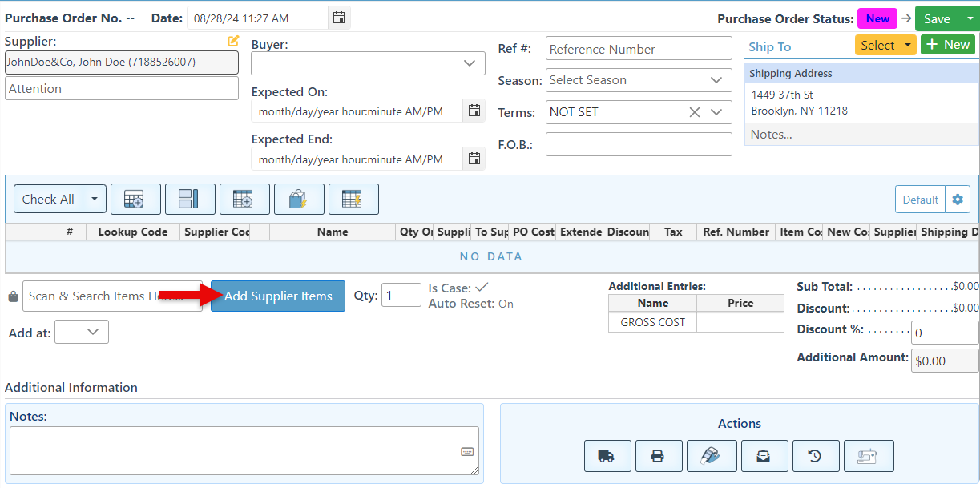980x488 pixels.
Task: Toggle the Auto Reset On setting
Action: click(x=506, y=304)
